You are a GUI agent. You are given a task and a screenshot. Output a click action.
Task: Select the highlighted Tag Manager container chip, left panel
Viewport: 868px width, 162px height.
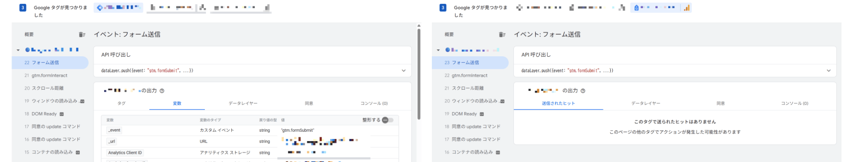[118, 7]
